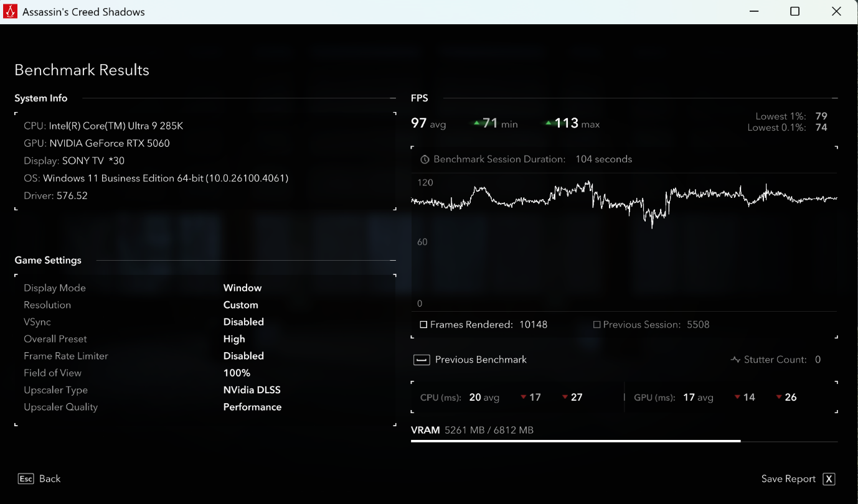
Task: Click the Lowest 0.1% value 74
Action: point(821,128)
